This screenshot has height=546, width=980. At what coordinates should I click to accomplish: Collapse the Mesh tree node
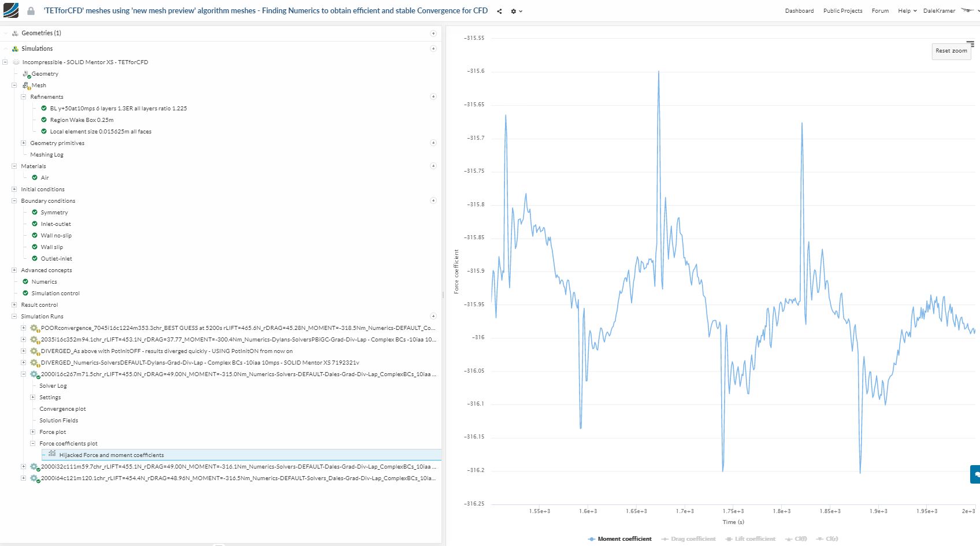14,85
